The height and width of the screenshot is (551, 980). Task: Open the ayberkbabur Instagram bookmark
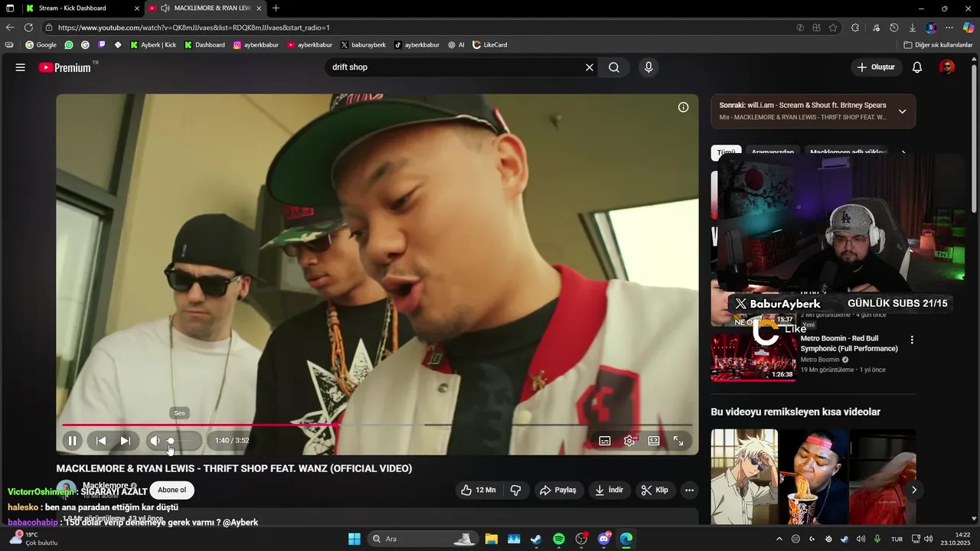click(256, 45)
